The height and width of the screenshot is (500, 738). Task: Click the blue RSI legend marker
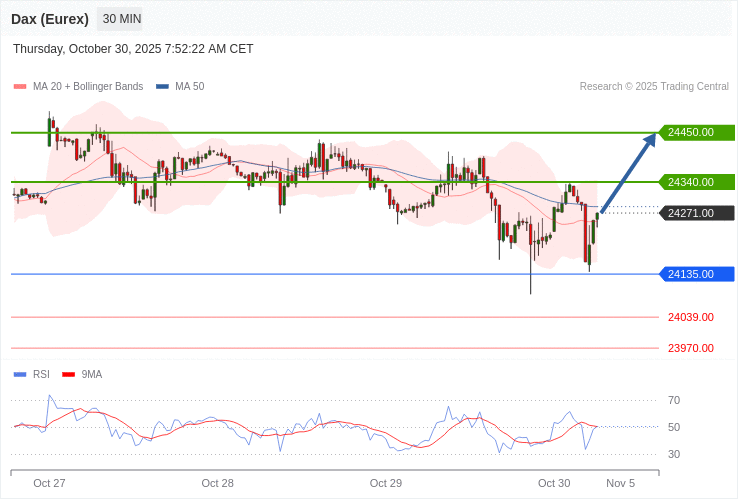(x=20, y=375)
